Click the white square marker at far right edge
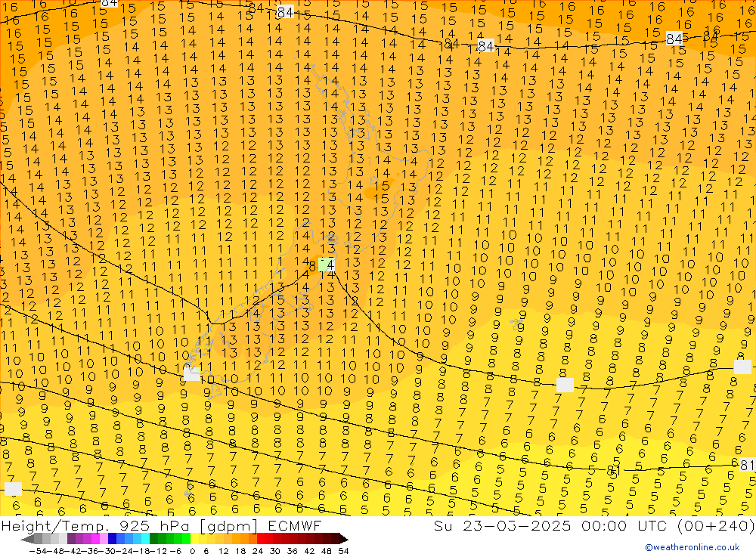The width and height of the screenshot is (756, 554). click(743, 367)
